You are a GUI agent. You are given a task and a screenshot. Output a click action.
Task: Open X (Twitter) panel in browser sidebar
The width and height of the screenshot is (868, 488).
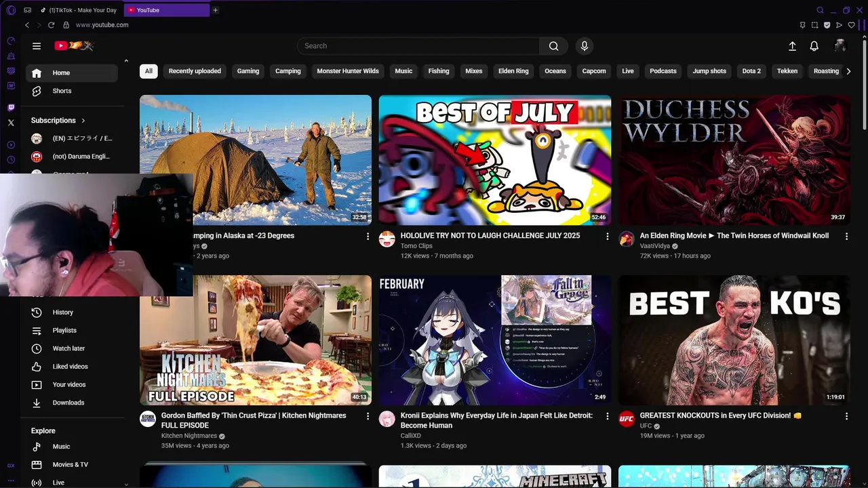click(x=11, y=123)
